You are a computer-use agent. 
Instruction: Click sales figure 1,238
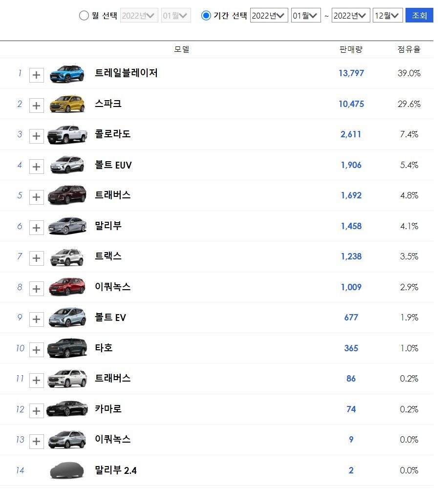click(351, 256)
